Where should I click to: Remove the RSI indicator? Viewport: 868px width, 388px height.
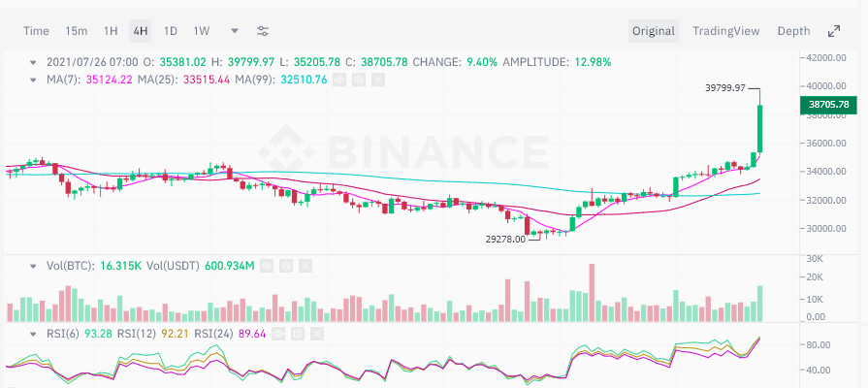pos(315,334)
